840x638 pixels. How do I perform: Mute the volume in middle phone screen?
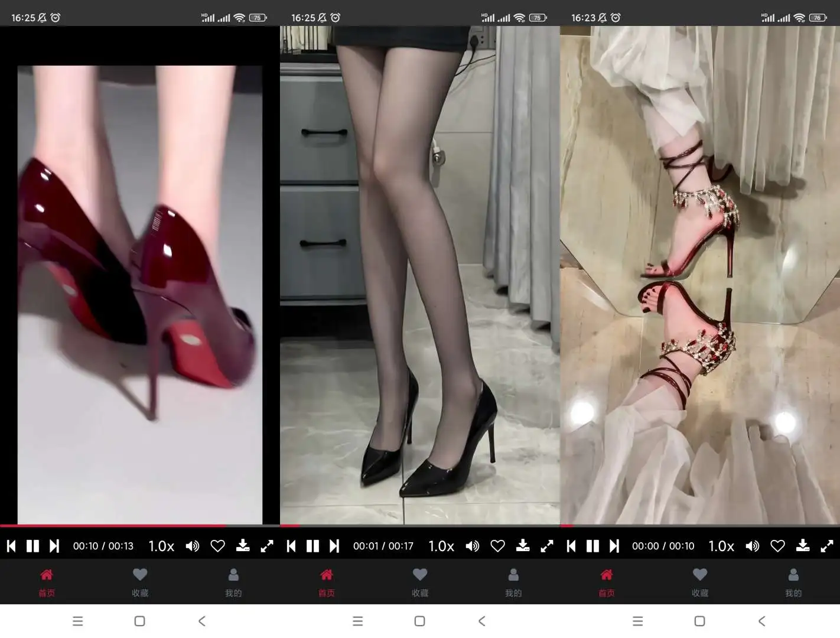click(473, 546)
